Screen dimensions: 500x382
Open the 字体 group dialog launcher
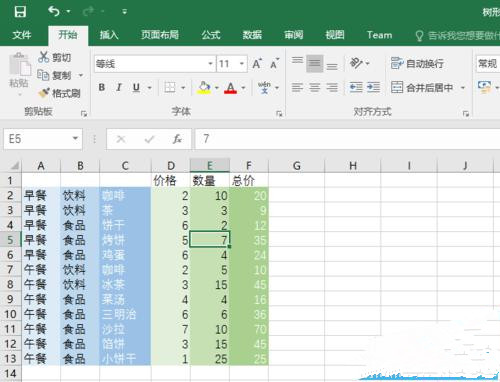pyautogui.click(x=279, y=114)
